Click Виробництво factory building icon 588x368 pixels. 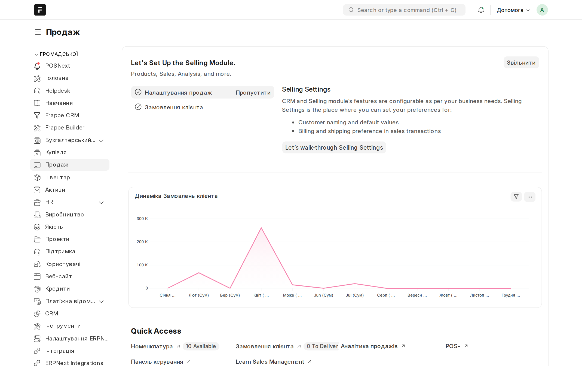[x=37, y=215]
